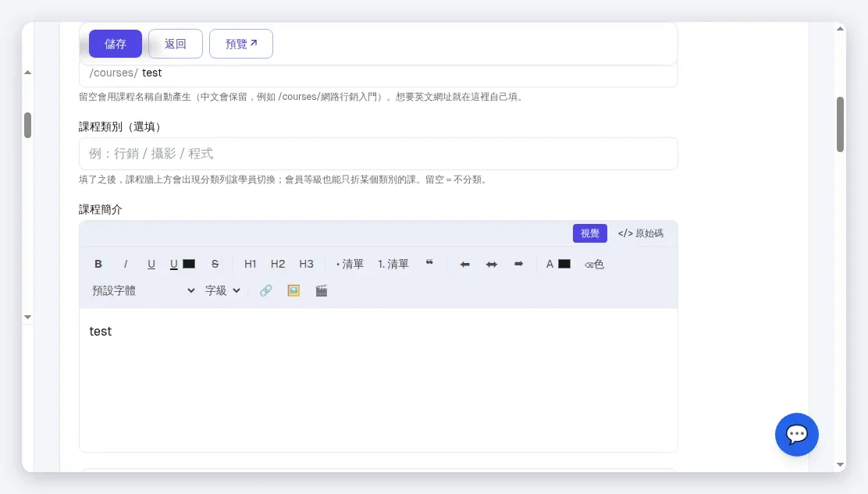Set Heading 2 style
Viewport: 868px width, 494px height.
pyautogui.click(x=278, y=264)
